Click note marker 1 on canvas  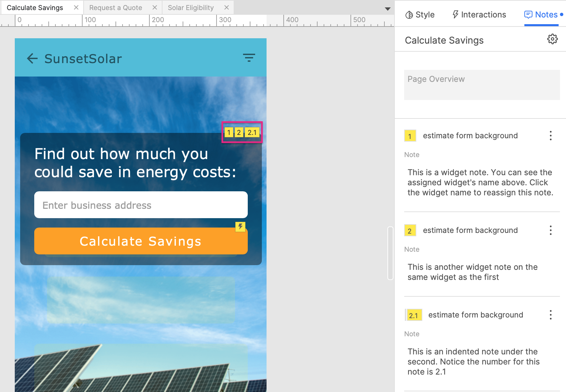point(229,133)
